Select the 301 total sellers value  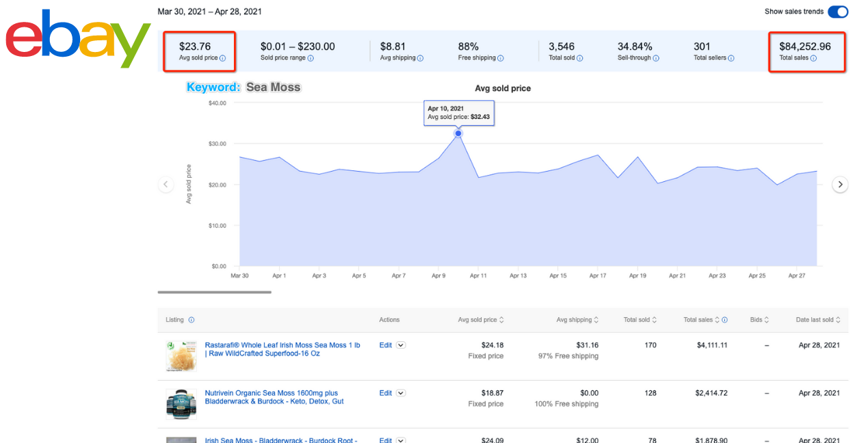pos(702,46)
